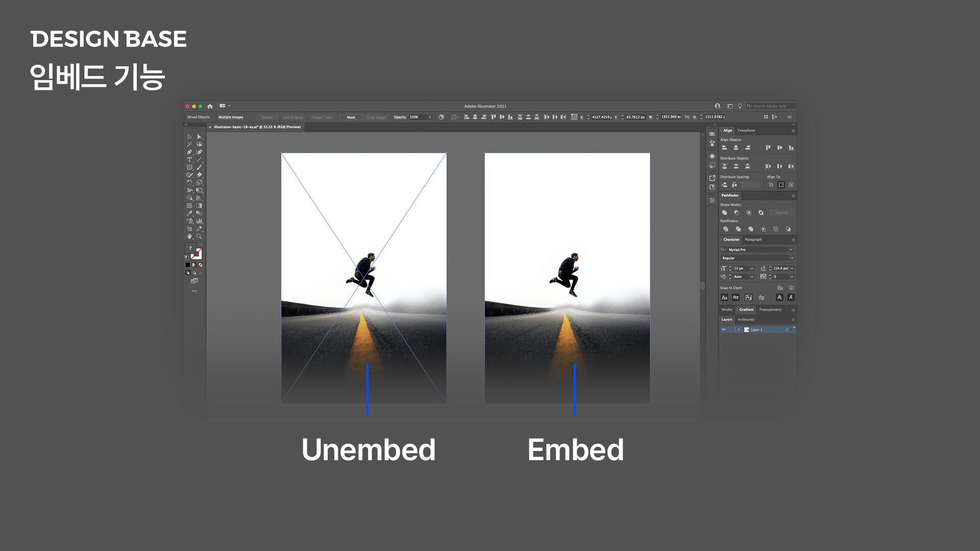980x551 pixels.
Task: Toggle Layer 1 target circle
Action: tap(787, 330)
